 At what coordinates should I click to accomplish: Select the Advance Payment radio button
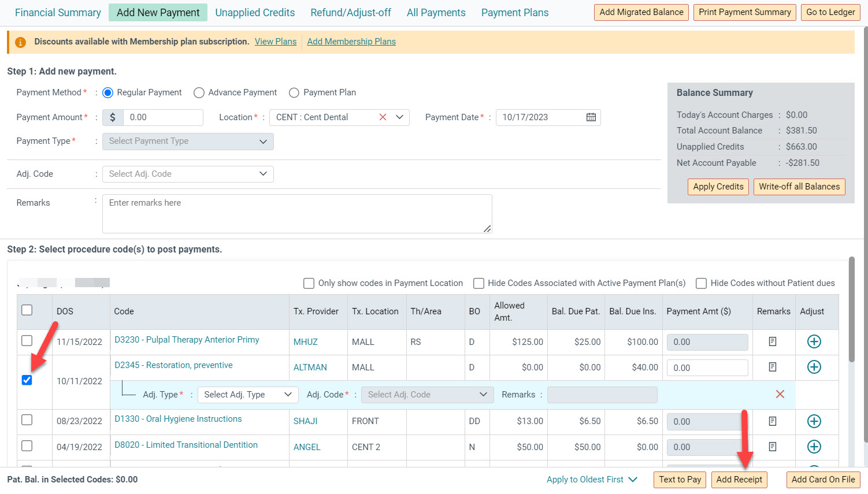[x=199, y=92]
